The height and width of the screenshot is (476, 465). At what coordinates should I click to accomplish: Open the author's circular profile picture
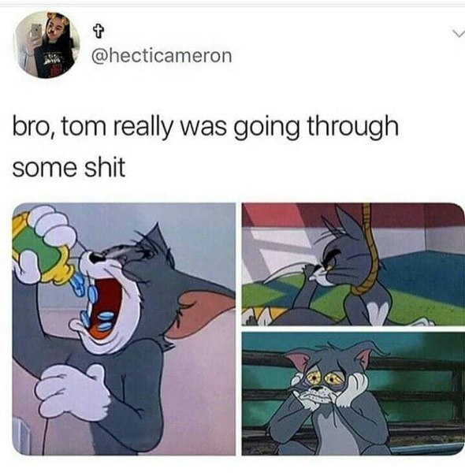46,45
